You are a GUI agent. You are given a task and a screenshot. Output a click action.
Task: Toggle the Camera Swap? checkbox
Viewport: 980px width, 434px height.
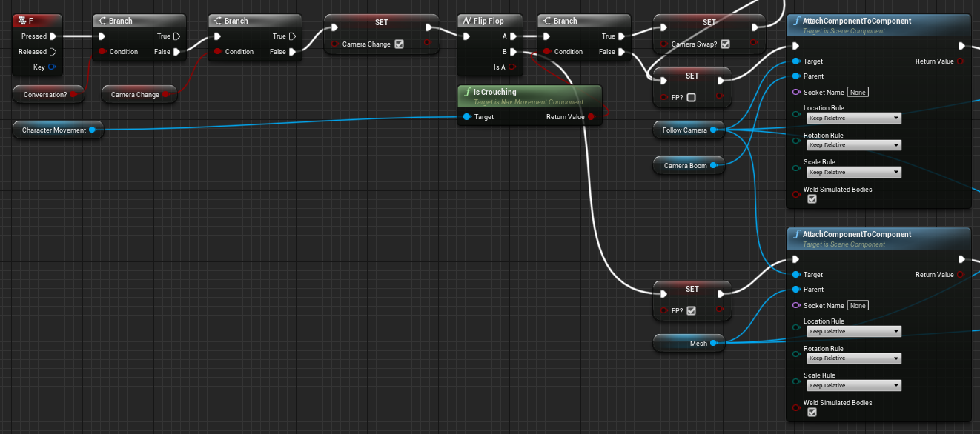point(725,44)
